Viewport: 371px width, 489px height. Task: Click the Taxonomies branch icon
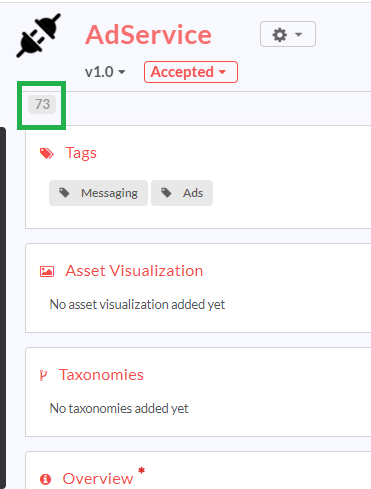tap(43, 375)
